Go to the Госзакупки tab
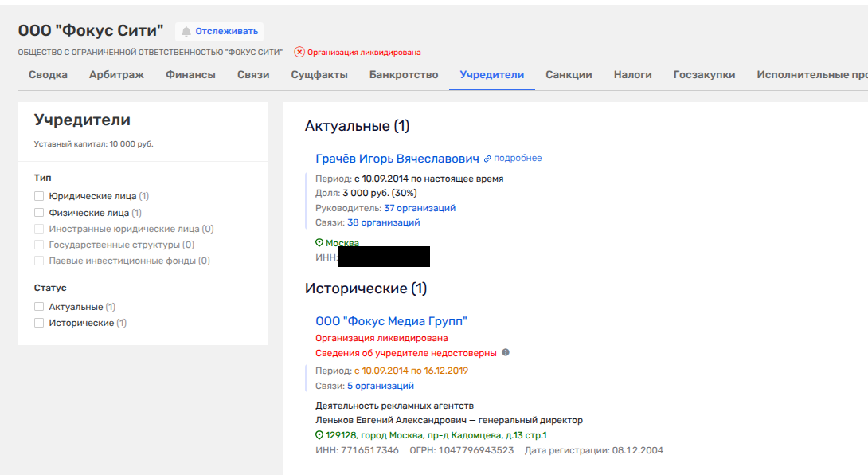This screenshot has width=868, height=475. pos(704,75)
